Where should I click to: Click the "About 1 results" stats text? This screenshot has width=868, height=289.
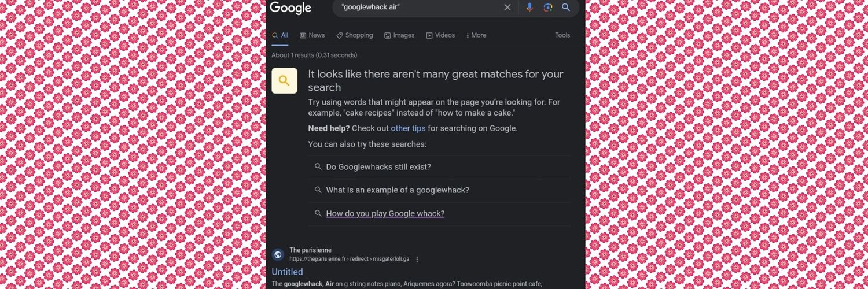click(314, 55)
